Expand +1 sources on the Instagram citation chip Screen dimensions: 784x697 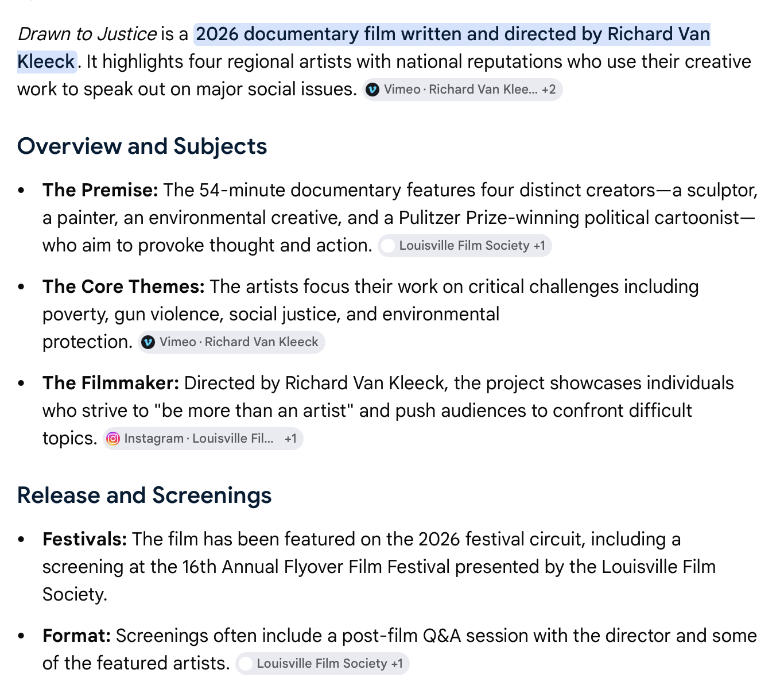290,439
